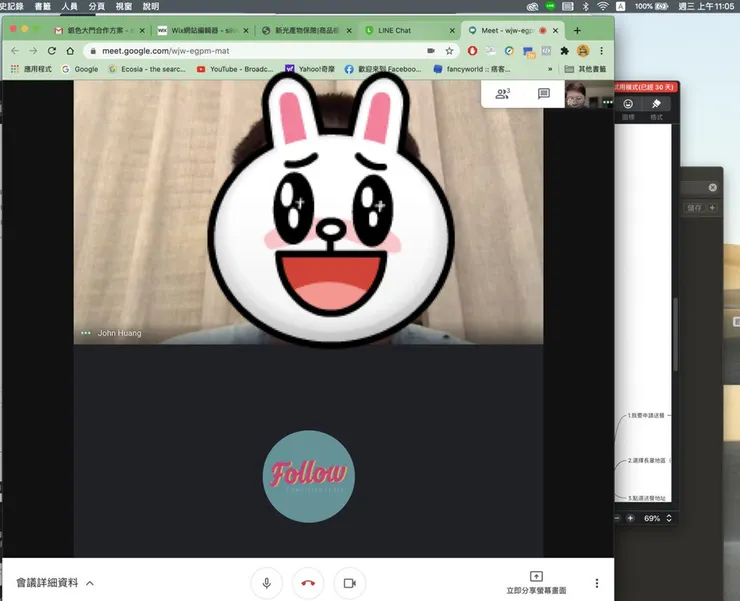Image resolution: width=740 pixels, height=601 pixels.
Task: Open Meet more options three-dot menu
Action: pyautogui.click(x=597, y=583)
